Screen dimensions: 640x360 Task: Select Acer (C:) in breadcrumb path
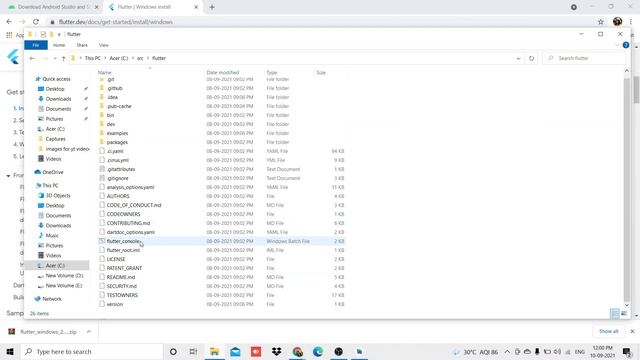click(x=119, y=58)
